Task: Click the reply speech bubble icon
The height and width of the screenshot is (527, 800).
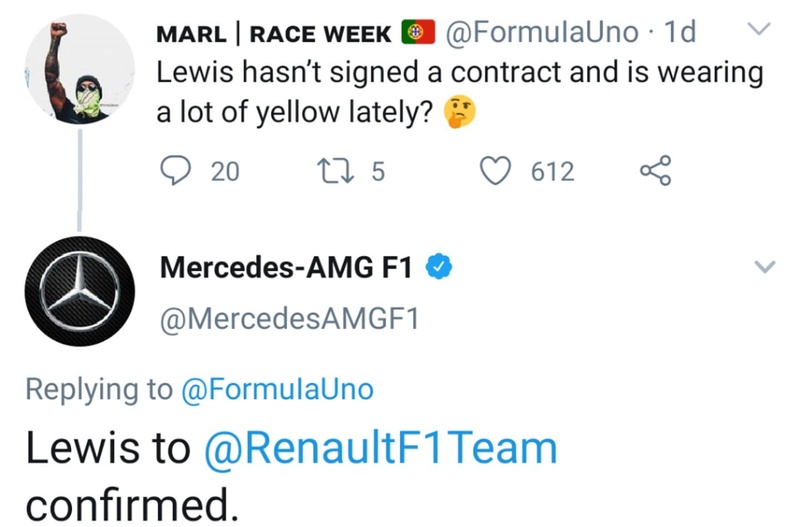Action: (x=178, y=172)
